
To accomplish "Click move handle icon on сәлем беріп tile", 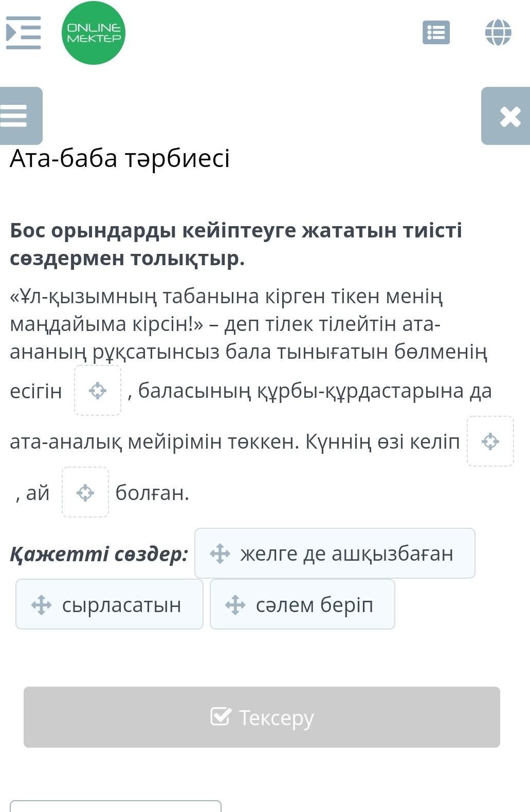I will pyautogui.click(x=235, y=605).
